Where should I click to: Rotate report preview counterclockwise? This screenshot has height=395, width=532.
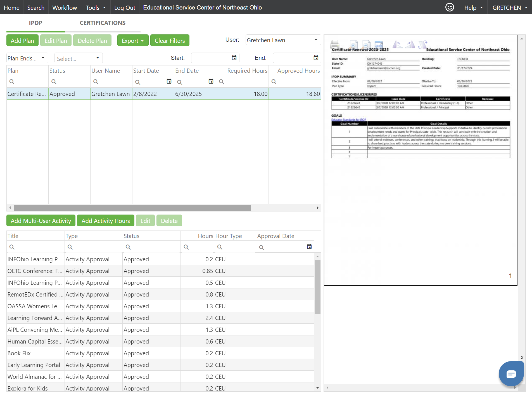[x=397, y=44]
